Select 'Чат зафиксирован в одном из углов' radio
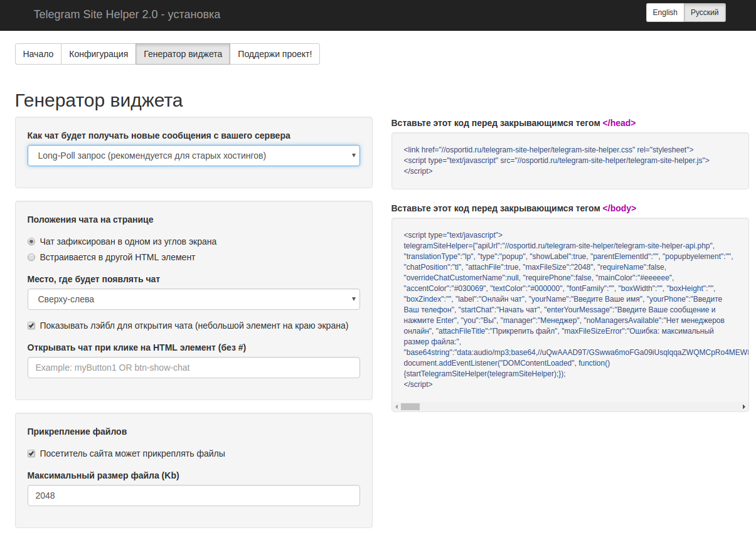The height and width of the screenshot is (535, 756). (x=31, y=241)
